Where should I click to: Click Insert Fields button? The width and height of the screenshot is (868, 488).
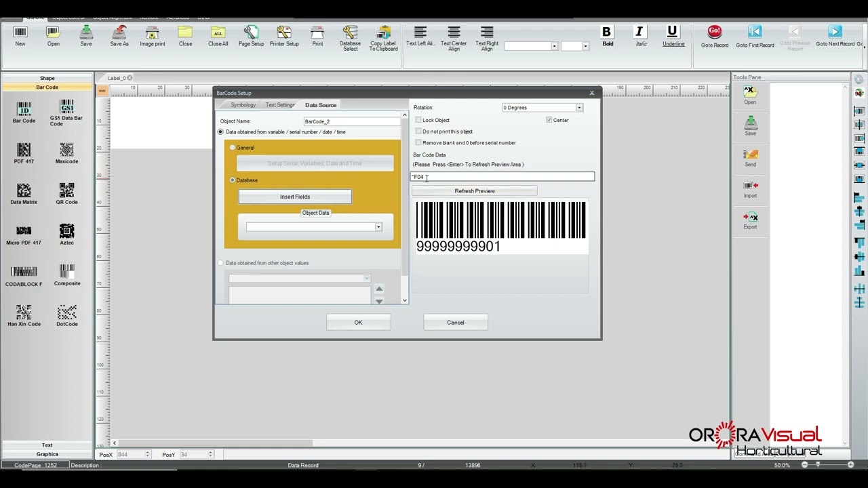coord(295,197)
